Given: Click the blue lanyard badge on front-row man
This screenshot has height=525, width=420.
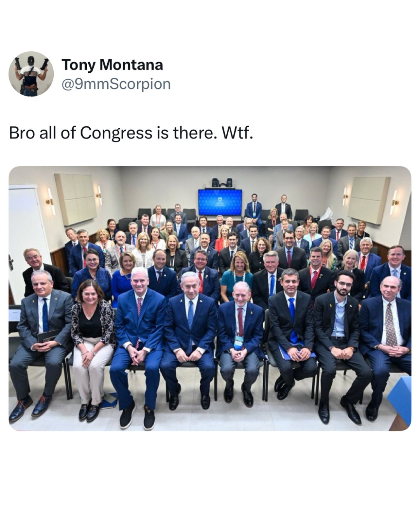Looking at the screenshot, I should coord(238,342).
